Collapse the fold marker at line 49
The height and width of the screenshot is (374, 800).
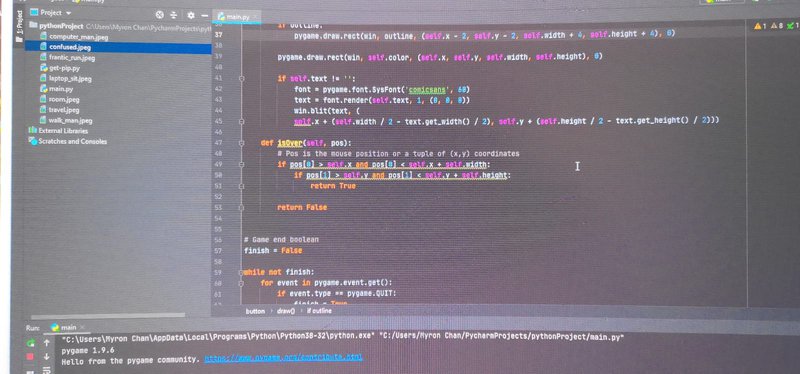click(x=241, y=165)
